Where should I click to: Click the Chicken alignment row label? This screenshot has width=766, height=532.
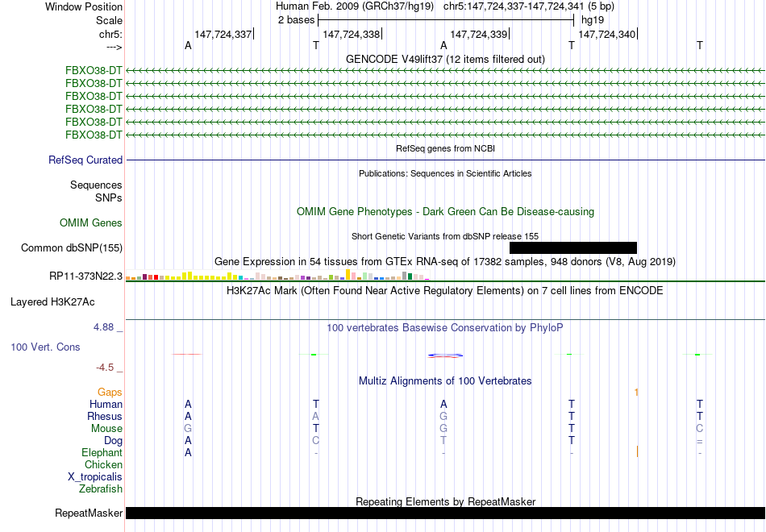(103, 464)
